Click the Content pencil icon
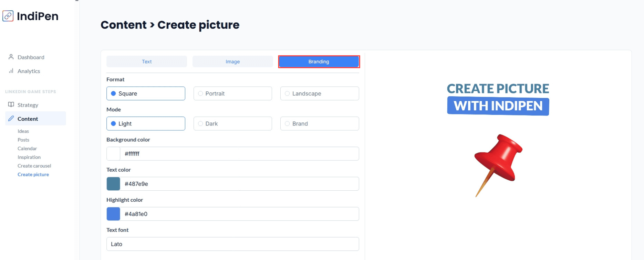644x260 pixels. 11,119
